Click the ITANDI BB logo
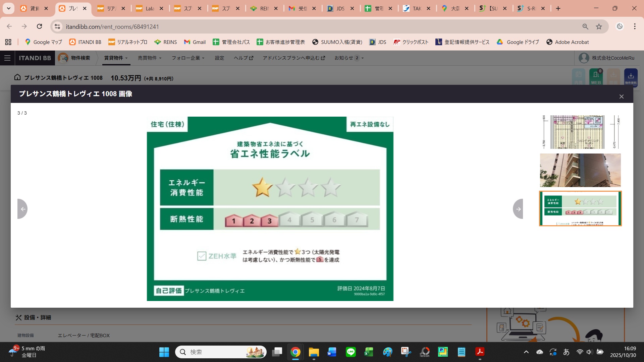Image resolution: width=644 pixels, height=362 pixels. pos(35,58)
